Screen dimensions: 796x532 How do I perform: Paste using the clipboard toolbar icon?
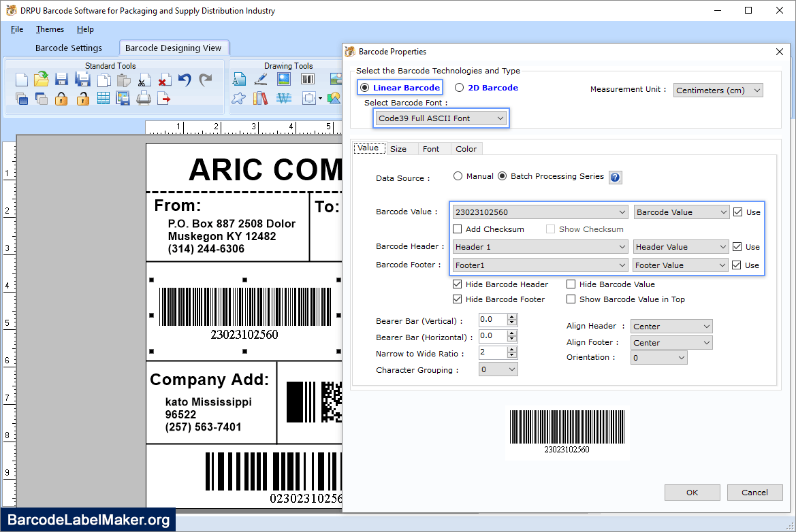coord(123,80)
